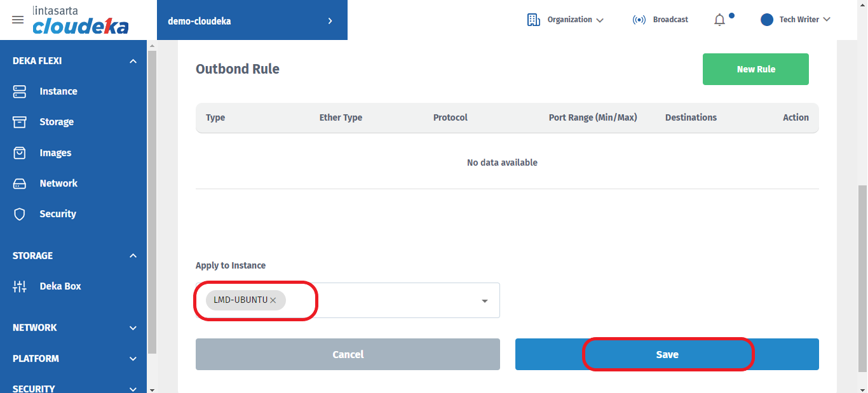Click the Storage archive icon in sidebar
Viewport: 868px width, 393px height.
tap(20, 122)
